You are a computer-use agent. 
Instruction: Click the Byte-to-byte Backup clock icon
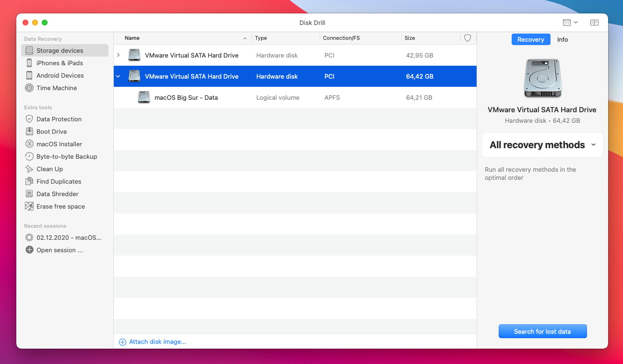click(x=29, y=156)
